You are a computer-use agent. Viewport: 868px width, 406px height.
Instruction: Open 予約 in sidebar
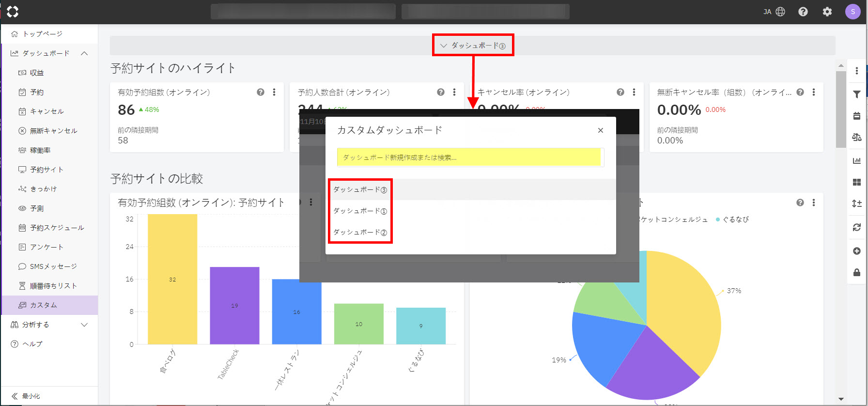tap(49, 92)
